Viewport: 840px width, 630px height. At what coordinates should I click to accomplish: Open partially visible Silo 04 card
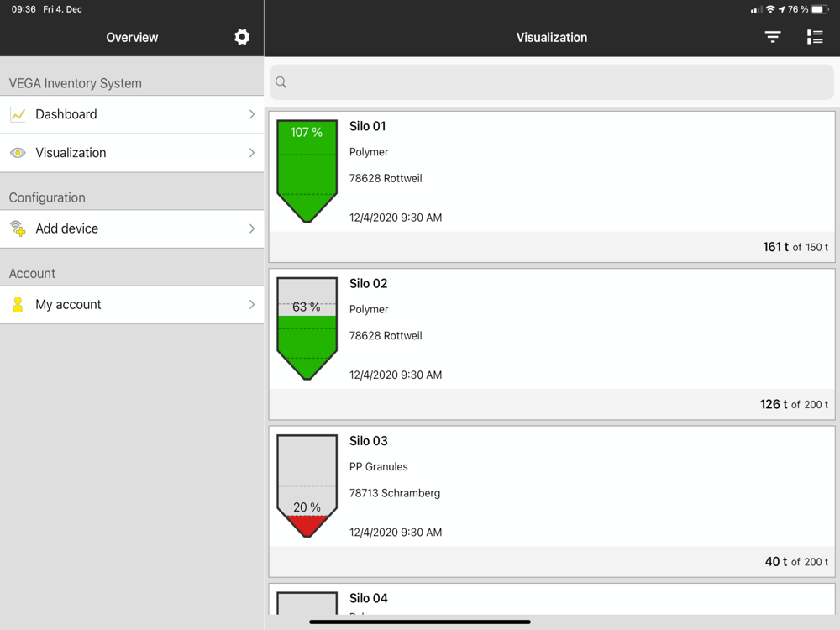552,599
